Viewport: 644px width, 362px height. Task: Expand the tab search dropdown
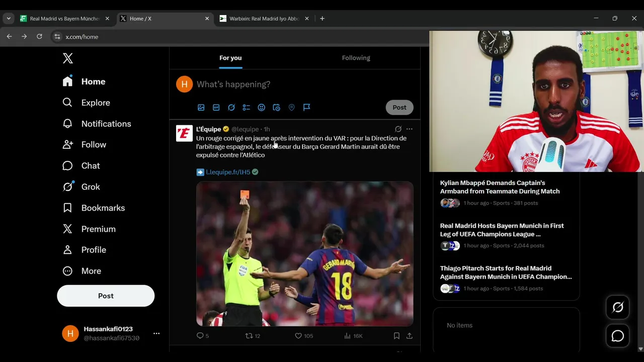point(9,19)
